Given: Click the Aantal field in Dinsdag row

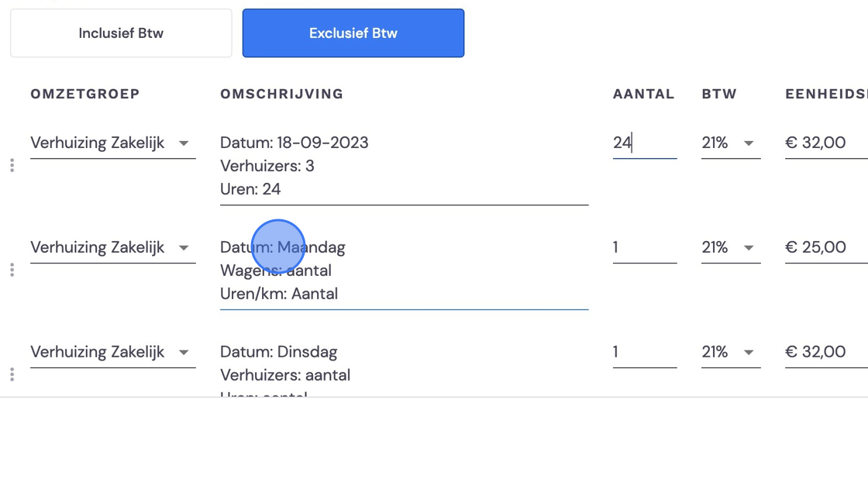Looking at the screenshot, I should click(644, 352).
